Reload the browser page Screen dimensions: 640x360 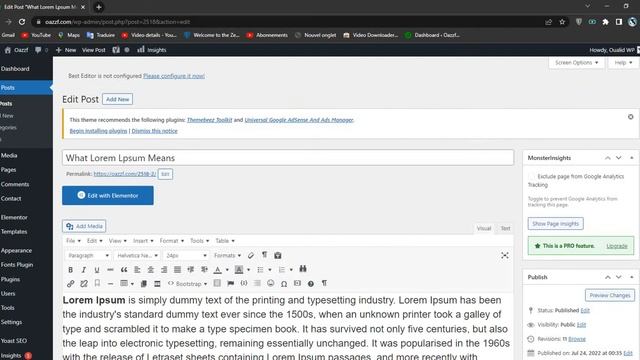tap(22, 22)
